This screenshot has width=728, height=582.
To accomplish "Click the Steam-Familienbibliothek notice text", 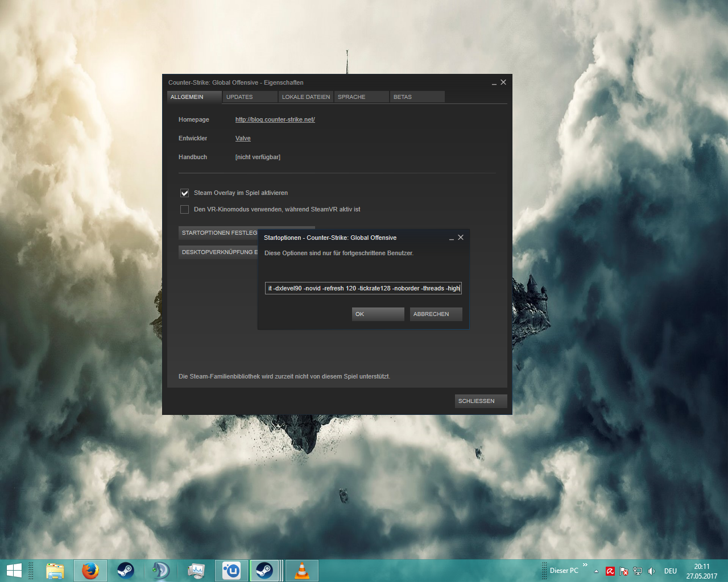I will pos(284,376).
